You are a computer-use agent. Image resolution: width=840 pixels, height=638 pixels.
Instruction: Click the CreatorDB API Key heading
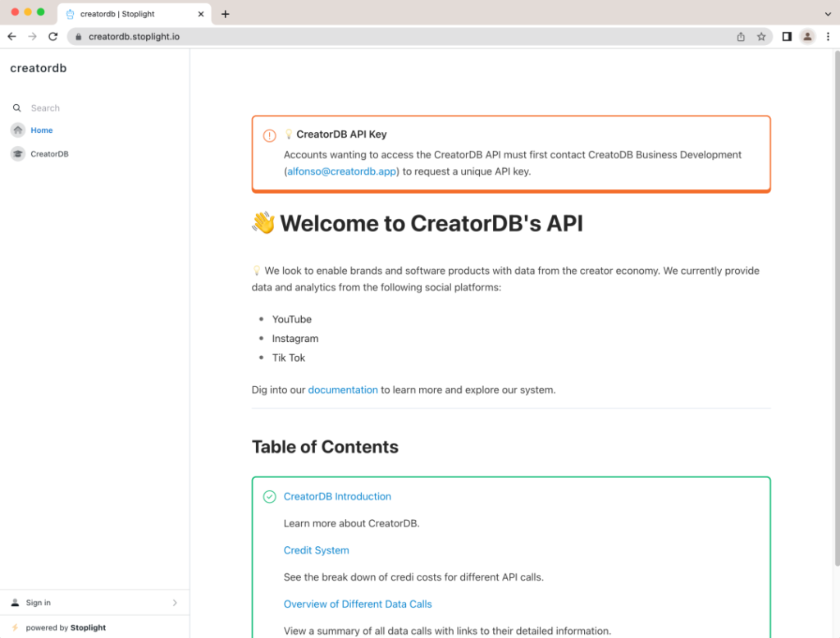[341, 134]
